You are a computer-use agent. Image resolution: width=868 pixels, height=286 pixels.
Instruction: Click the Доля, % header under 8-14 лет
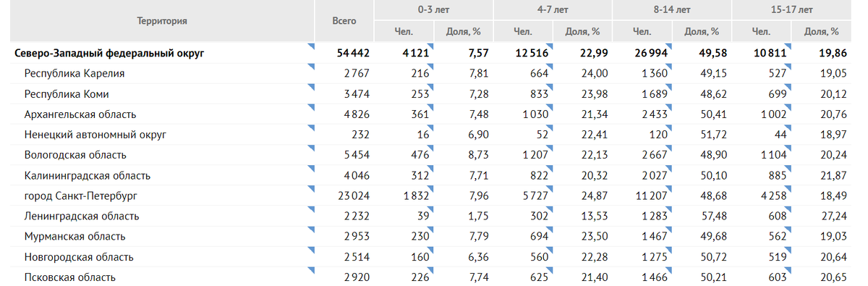point(702,31)
